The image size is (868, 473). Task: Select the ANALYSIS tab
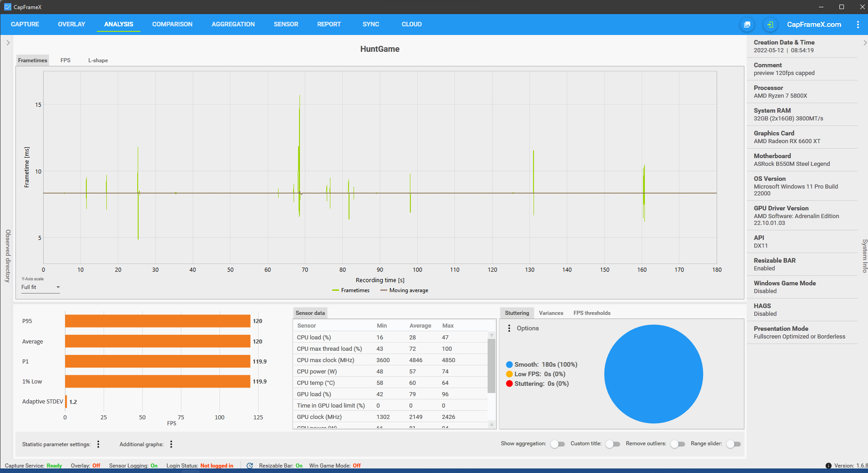pos(119,24)
